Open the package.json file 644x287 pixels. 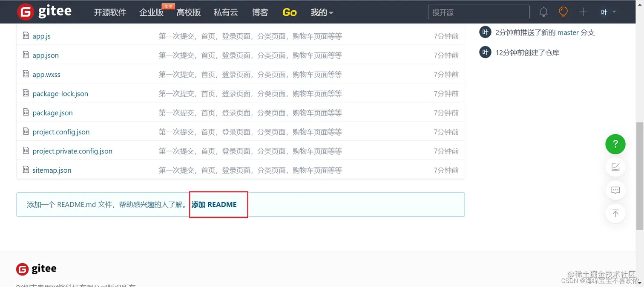click(53, 113)
